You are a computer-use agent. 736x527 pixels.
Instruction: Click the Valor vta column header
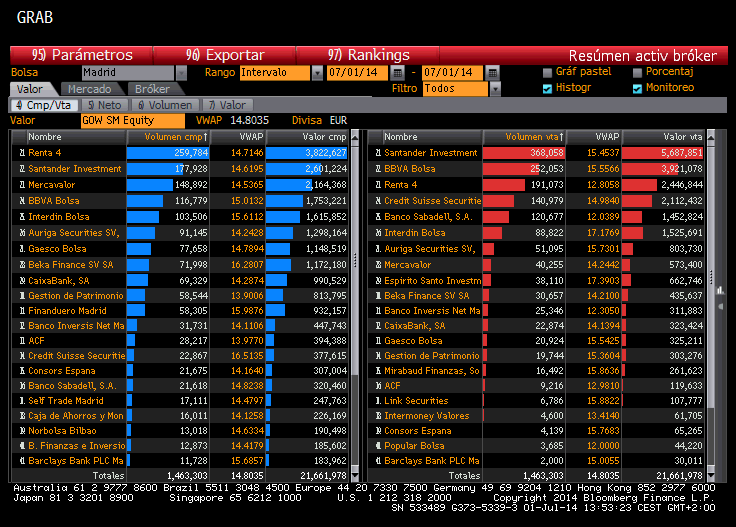click(x=664, y=137)
